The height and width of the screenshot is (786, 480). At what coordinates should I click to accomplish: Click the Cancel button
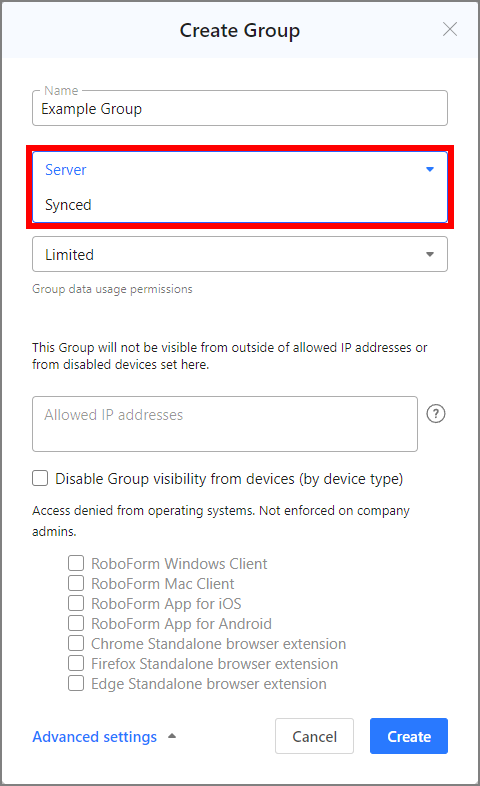tap(315, 736)
